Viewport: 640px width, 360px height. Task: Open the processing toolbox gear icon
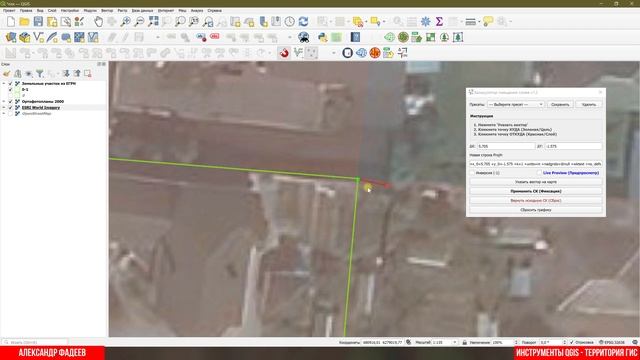(x=425, y=22)
